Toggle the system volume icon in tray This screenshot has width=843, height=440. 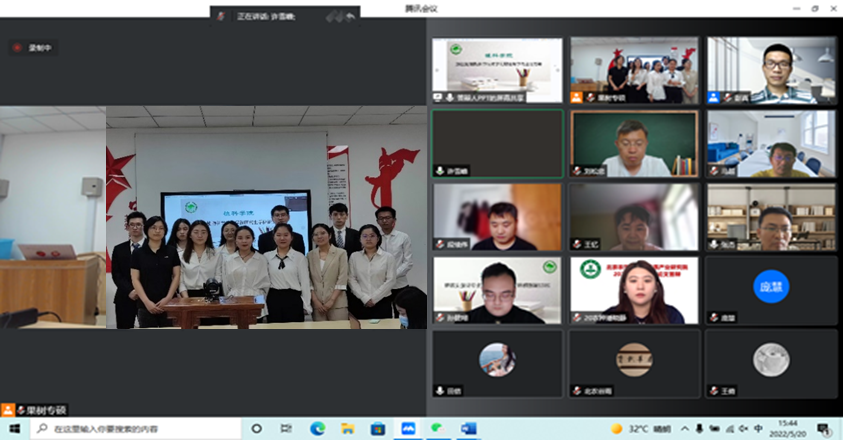(x=741, y=428)
